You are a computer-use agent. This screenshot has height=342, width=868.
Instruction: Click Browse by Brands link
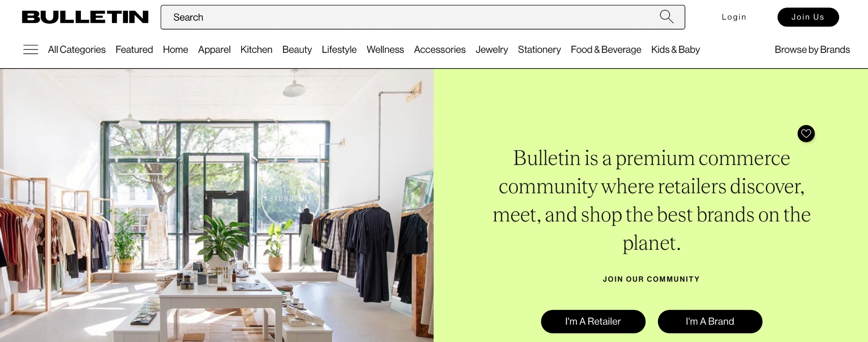point(812,50)
